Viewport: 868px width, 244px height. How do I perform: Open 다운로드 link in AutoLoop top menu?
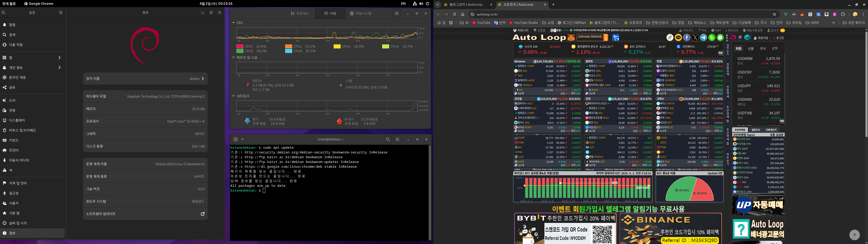click(x=686, y=30)
